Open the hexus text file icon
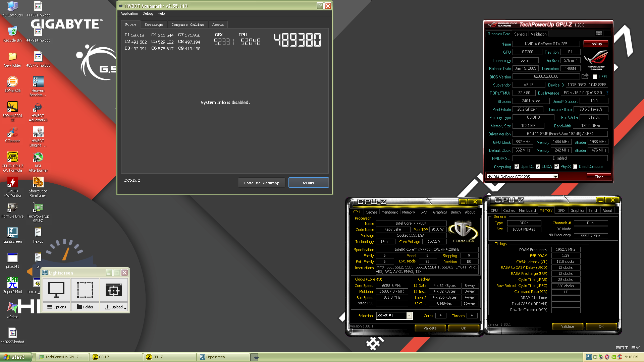The width and height of the screenshot is (644, 362). click(x=38, y=235)
